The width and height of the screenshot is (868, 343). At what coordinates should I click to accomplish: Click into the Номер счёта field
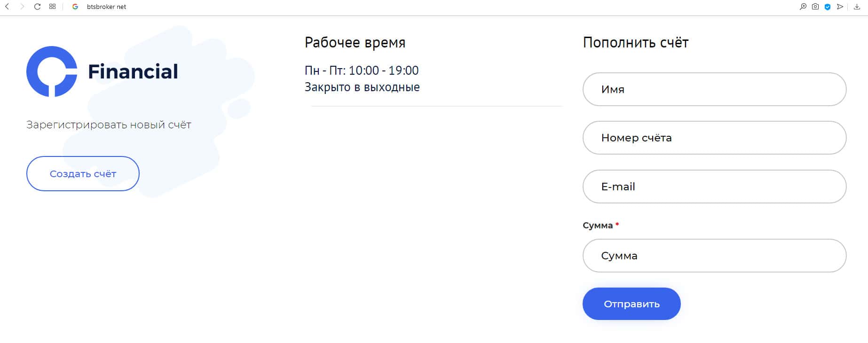coord(714,138)
